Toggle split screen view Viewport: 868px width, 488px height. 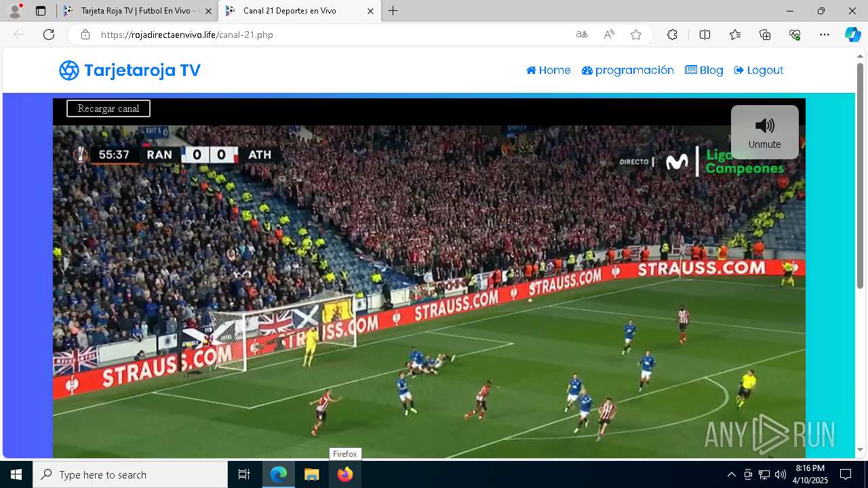pyautogui.click(x=705, y=35)
